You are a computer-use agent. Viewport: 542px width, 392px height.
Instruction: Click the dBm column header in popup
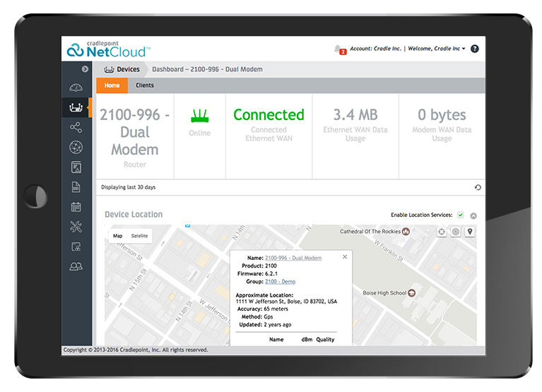[307, 340]
